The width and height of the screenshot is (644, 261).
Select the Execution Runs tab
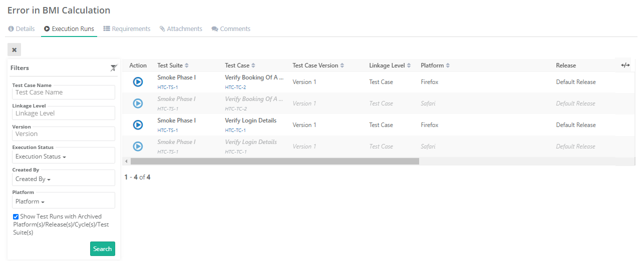tap(69, 29)
